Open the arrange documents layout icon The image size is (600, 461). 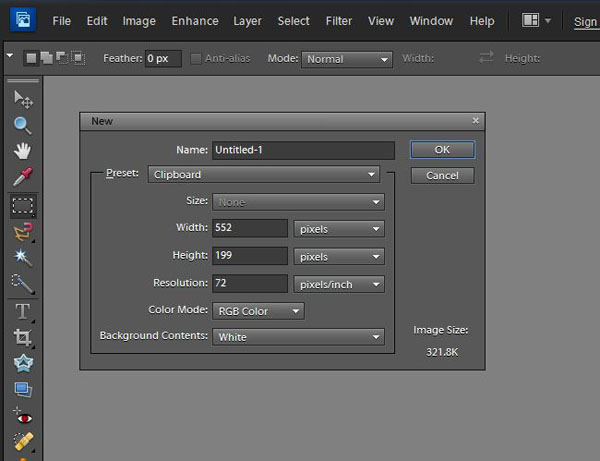(531, 20)
